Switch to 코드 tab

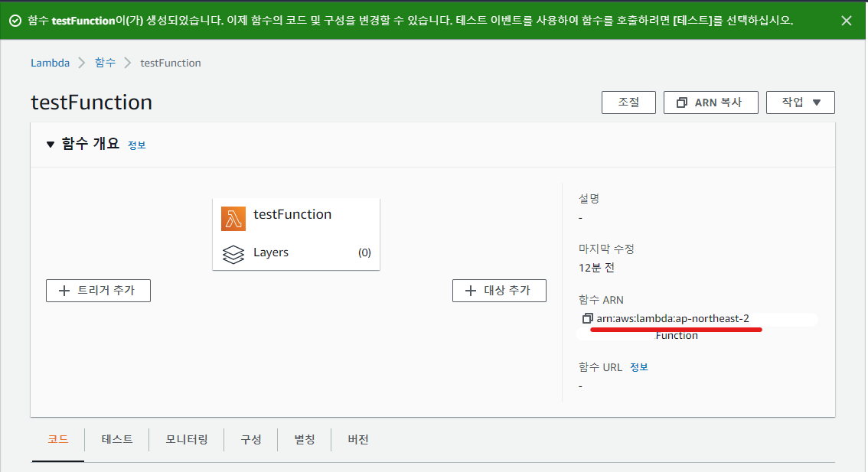point(57,439)
